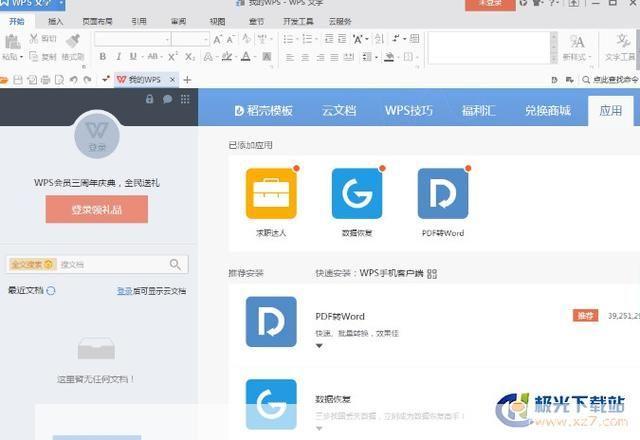Align text right in the ribbon
This screenshot has width=640, height=440.
(x=320, y=57)
